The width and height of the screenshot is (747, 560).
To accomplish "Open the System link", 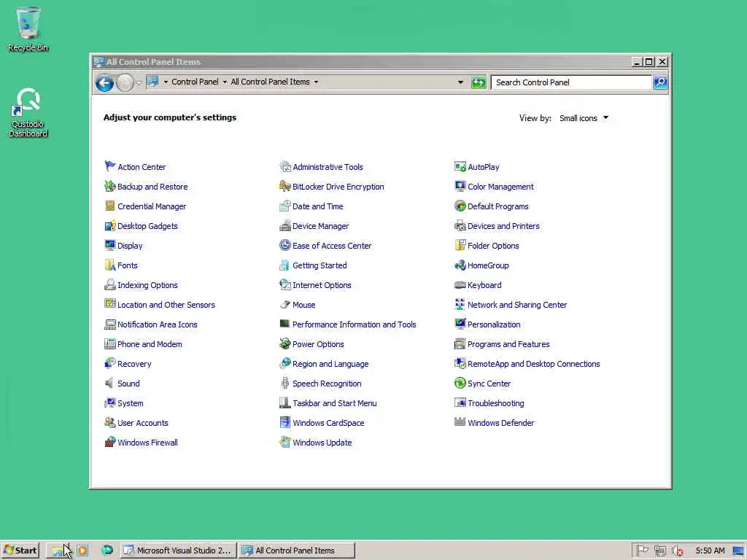I will pyautogui.click(x=130, y=402).
